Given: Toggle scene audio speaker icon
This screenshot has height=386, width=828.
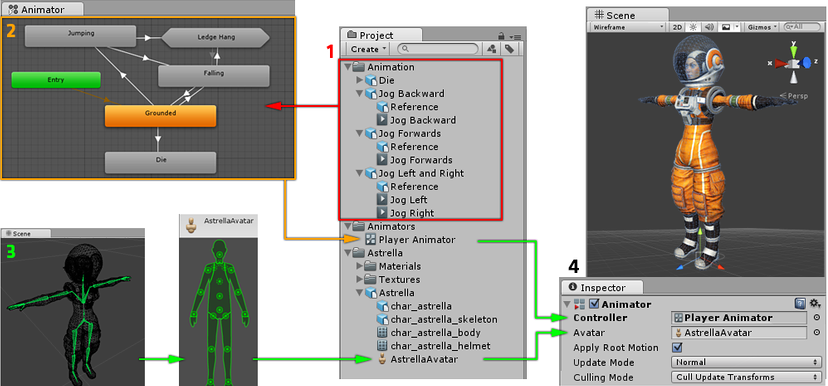Looking at the screenshot, I should pos(709,27).
